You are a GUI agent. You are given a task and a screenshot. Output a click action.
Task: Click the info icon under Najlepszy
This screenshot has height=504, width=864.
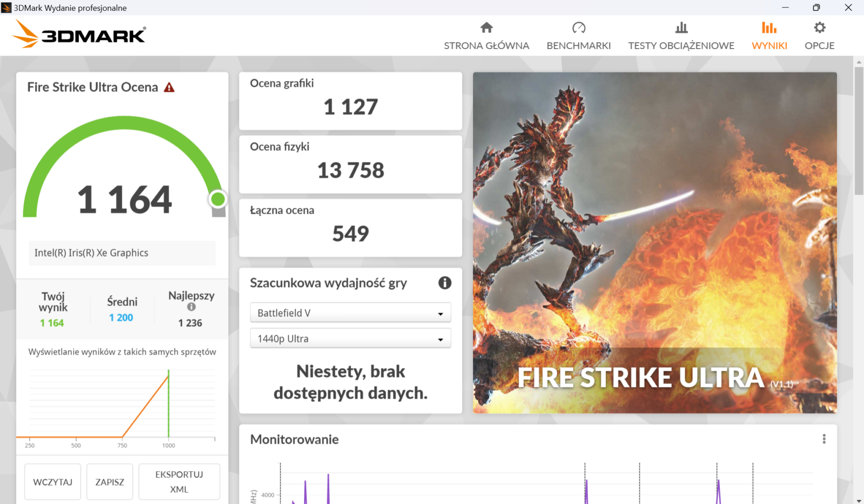tap(191, 307)
